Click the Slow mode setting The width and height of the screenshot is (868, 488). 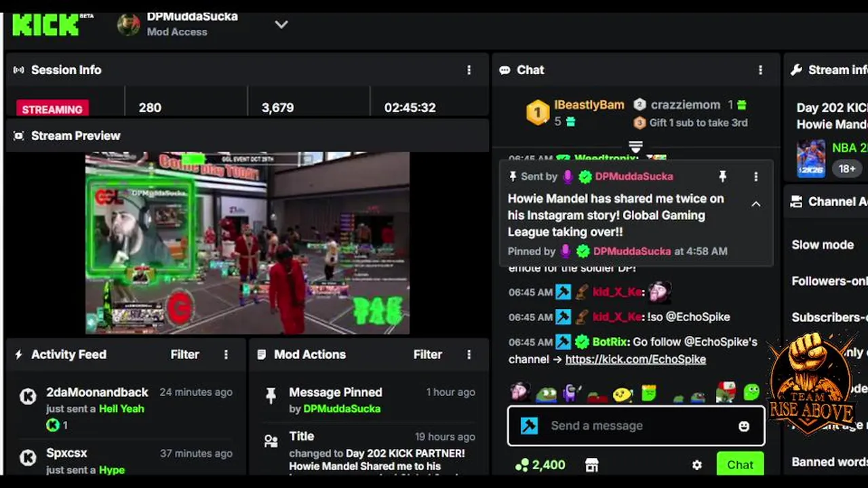tap(823, 245)
